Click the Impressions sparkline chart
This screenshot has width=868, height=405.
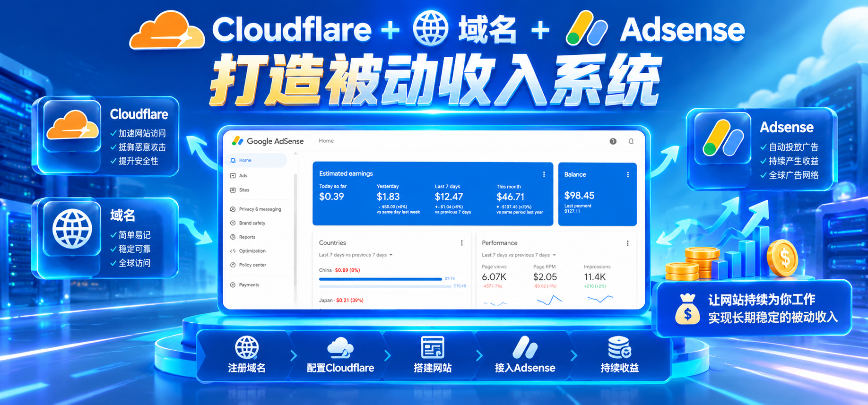(x=600, y=299)
